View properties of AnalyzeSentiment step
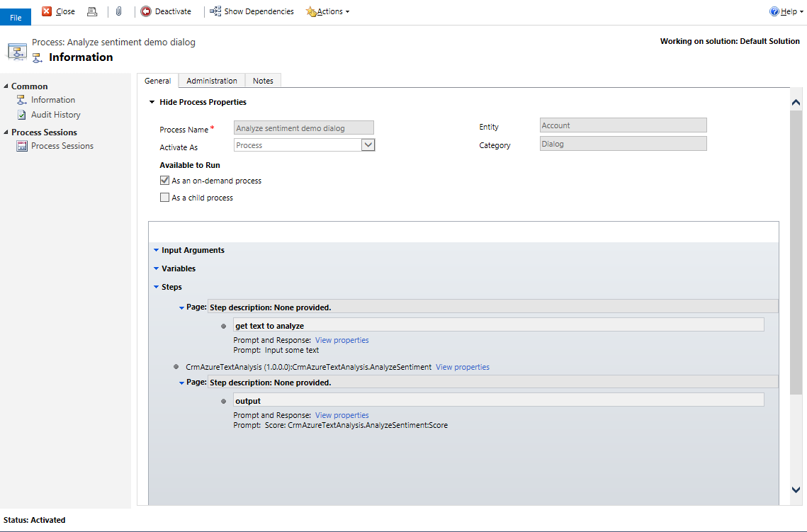Viewport: 807px width, 532px height. click(462, 367)
